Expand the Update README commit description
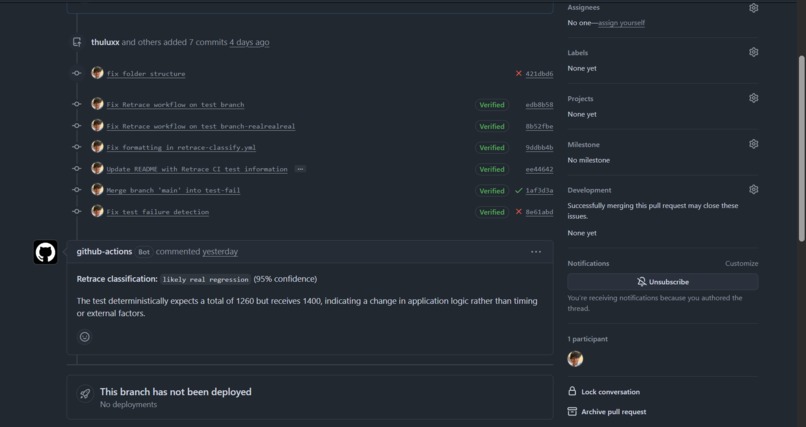Screen dimensions: 806x427 point(300,169)
